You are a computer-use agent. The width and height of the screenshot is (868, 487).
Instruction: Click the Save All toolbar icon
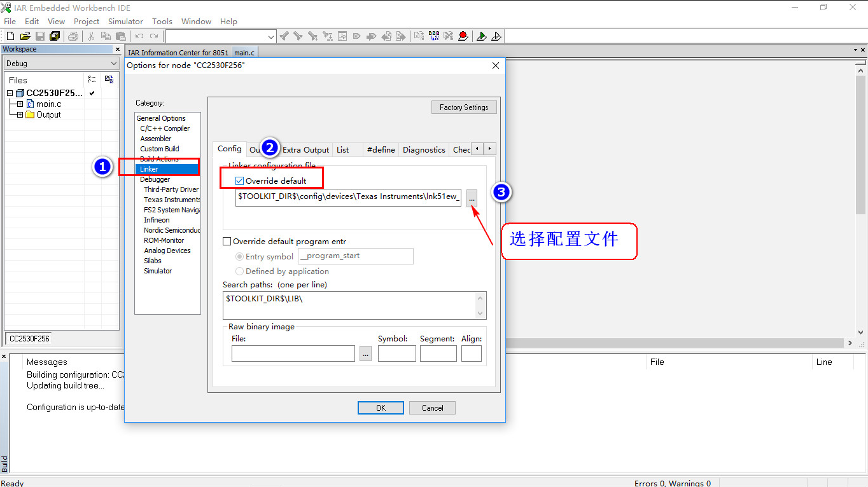click(54, 36)
